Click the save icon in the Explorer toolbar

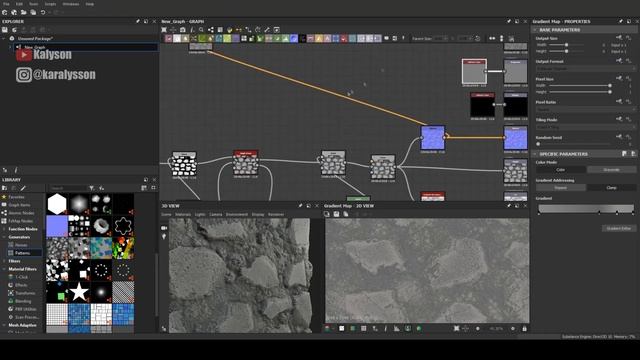4,30
